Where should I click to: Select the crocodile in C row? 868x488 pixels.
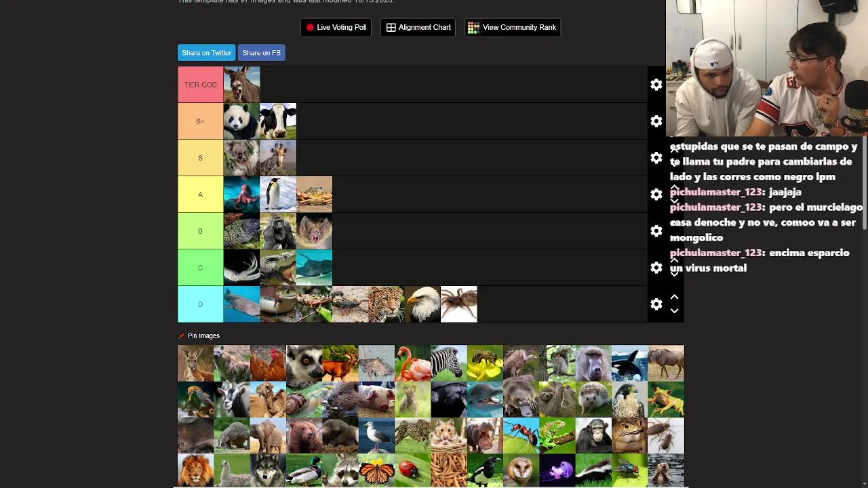coord(278,268)
